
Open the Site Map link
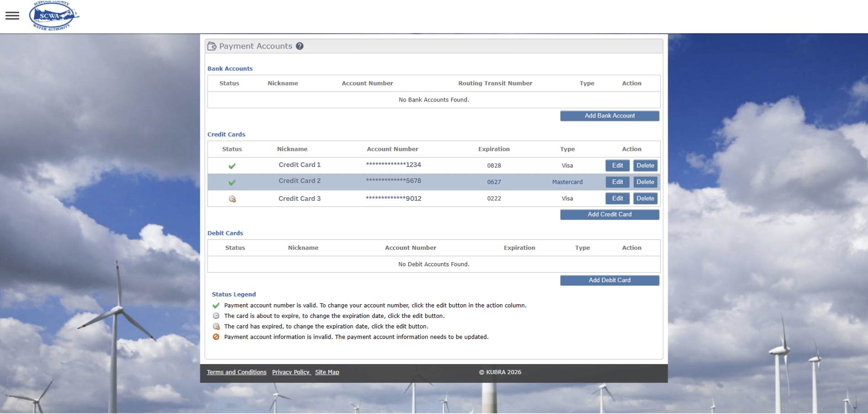327,372
